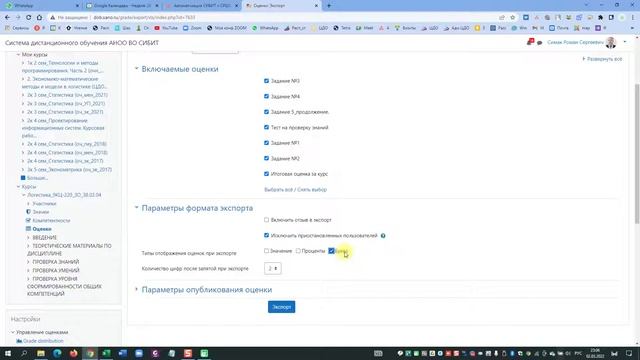The height and width of the screenshot is (360, 640).
Task: Open Word from the taskbar
Action: 123,353
